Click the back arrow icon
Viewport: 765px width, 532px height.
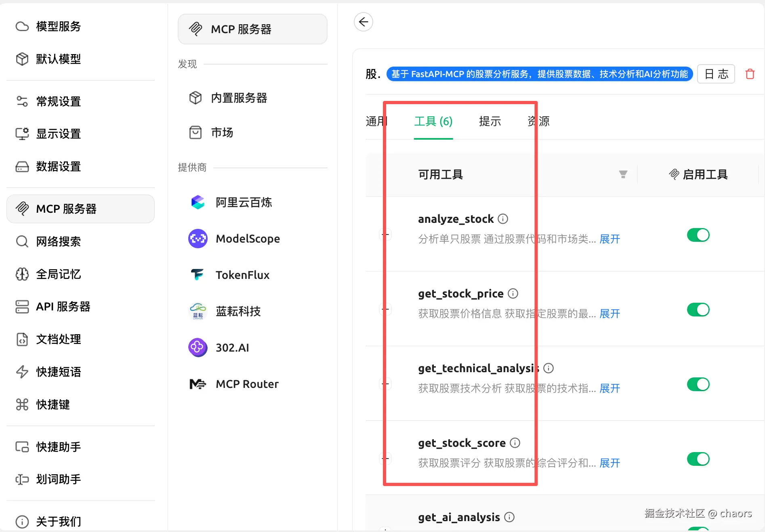(x=364, y=22)
